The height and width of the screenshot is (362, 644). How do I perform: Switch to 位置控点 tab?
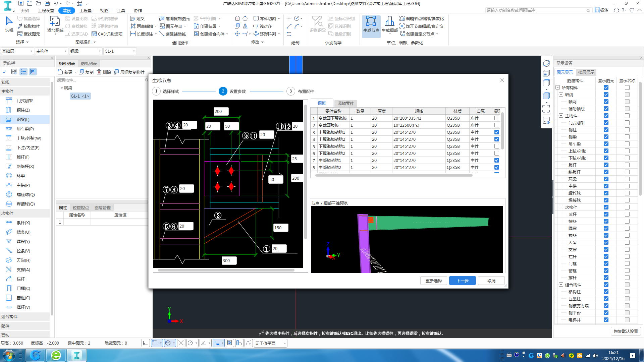(81, 207)
